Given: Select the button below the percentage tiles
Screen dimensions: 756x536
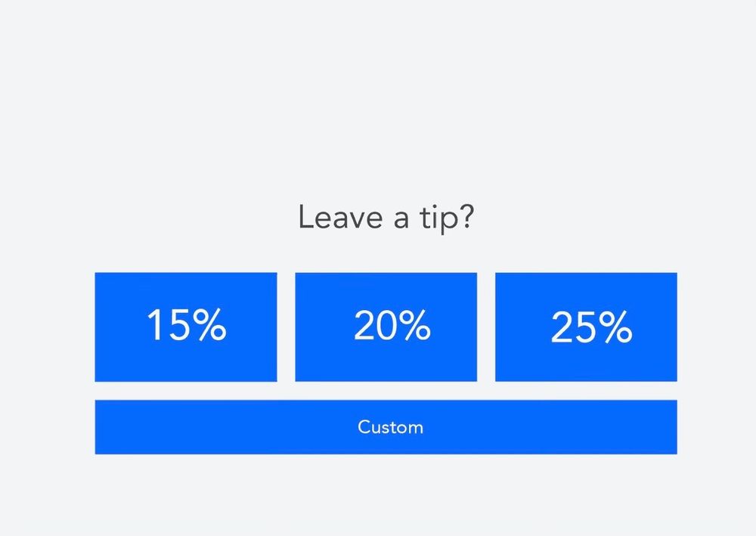Looking at the screenshot, I should point(386,427).
